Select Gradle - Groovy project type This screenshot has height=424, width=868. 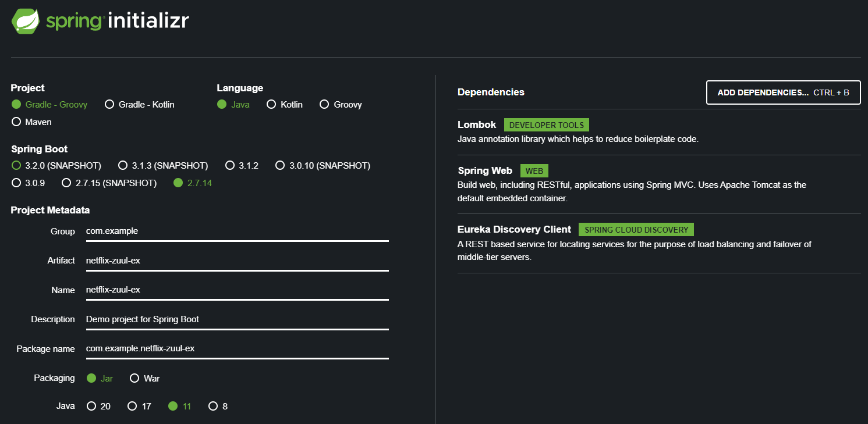[x=49, y=105]
